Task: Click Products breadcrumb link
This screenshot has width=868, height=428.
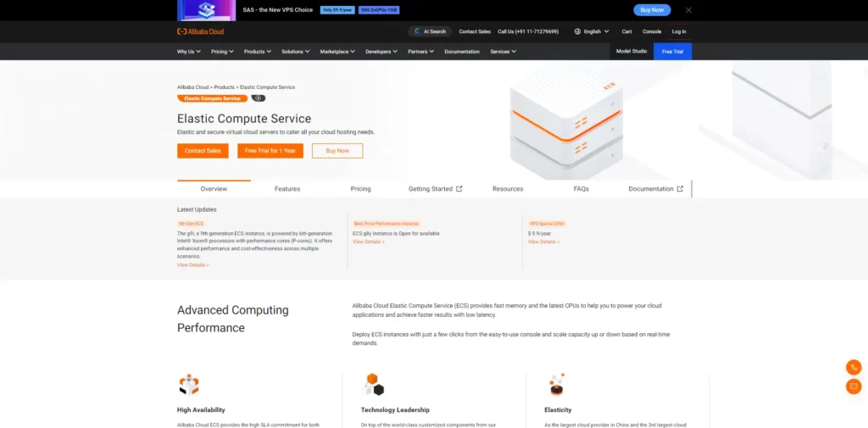Action: (224, 87)
